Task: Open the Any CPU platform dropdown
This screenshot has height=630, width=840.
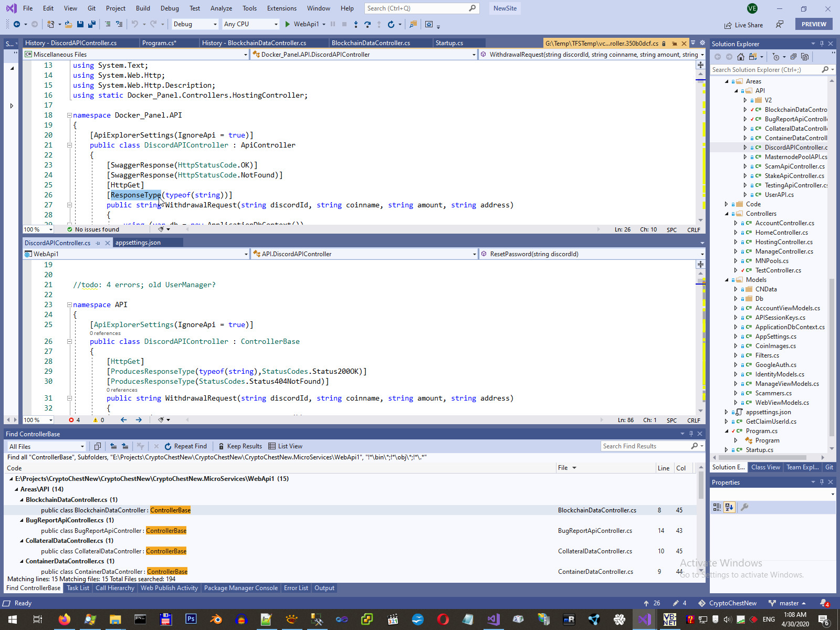Action: [x=250, y=24]
